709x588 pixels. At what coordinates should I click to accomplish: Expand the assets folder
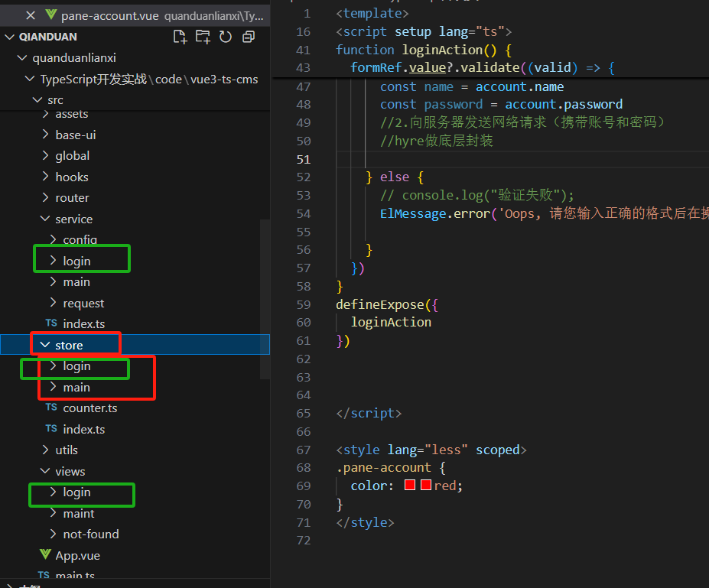click(45, 114)
